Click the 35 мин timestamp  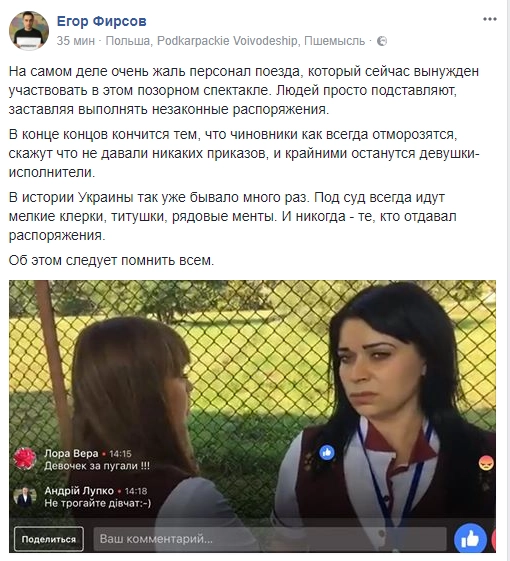pyautogui.click(x=76, y=41)
